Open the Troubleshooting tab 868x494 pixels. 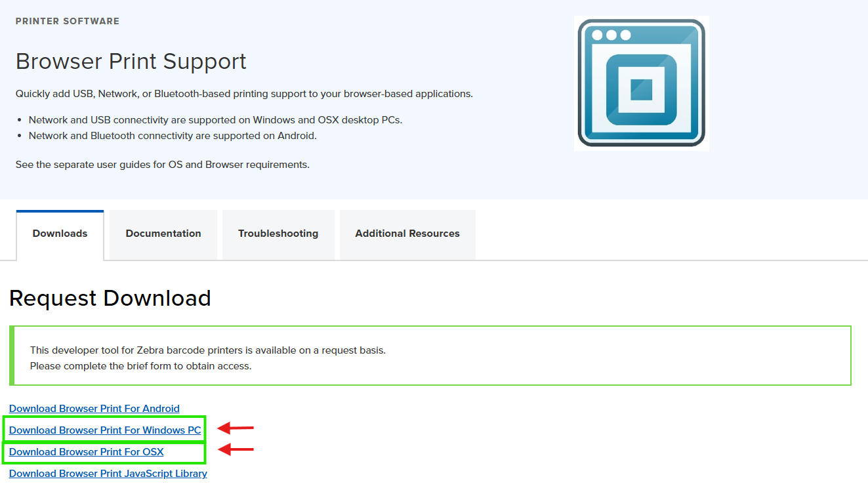tap(278, 235)
